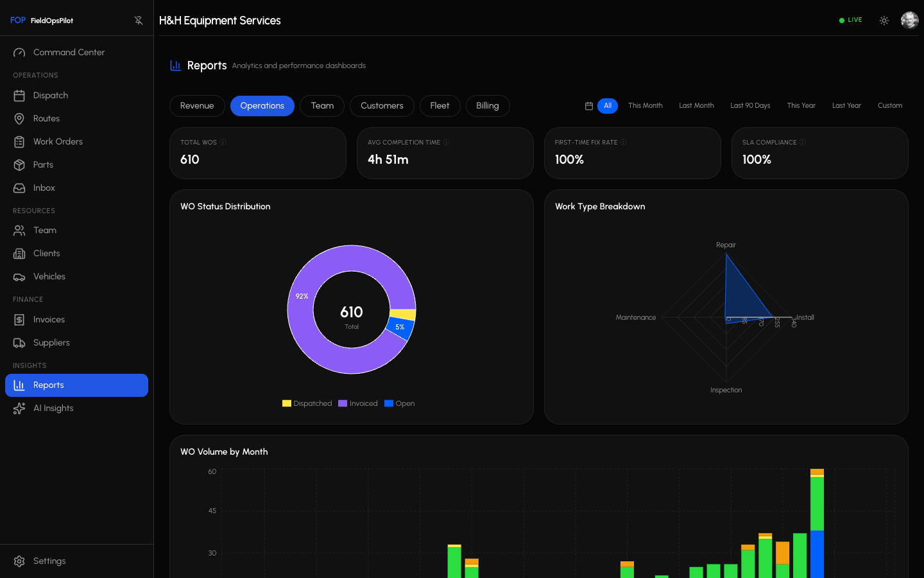The height and width of the screenshot is (578, 924).
Task: Click the calendar icon near date filters
Action: 589,105
